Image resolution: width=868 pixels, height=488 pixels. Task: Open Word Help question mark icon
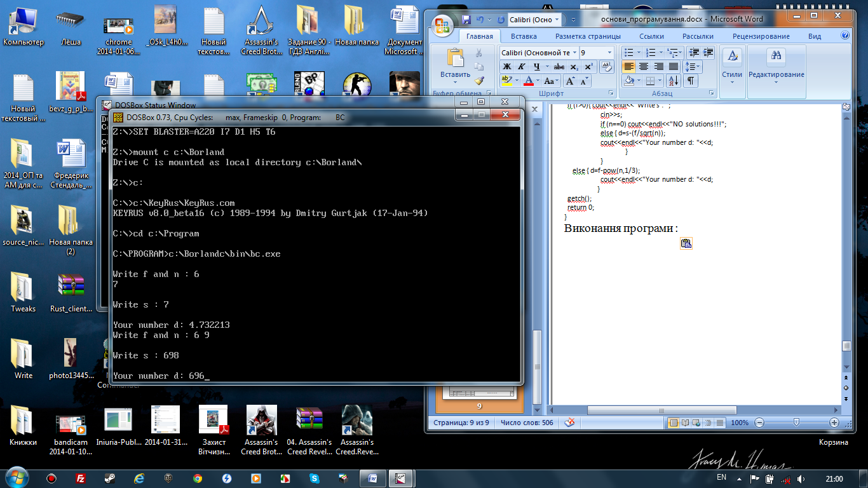pos(845,36)
